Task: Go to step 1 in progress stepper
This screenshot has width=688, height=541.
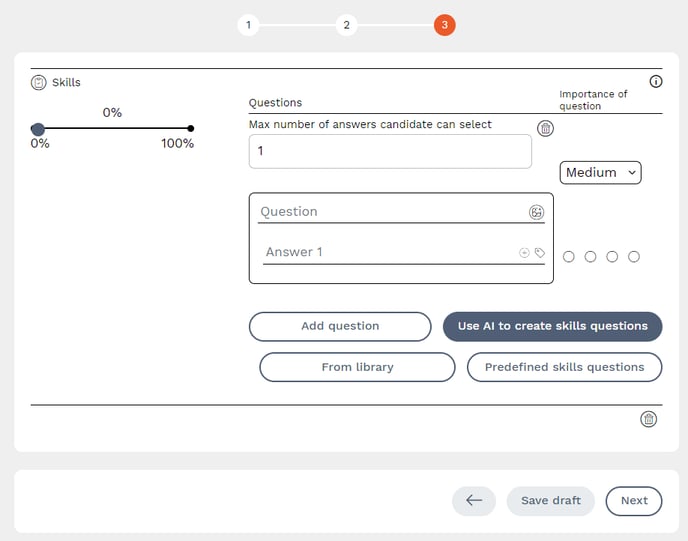Action: (248, 25)
